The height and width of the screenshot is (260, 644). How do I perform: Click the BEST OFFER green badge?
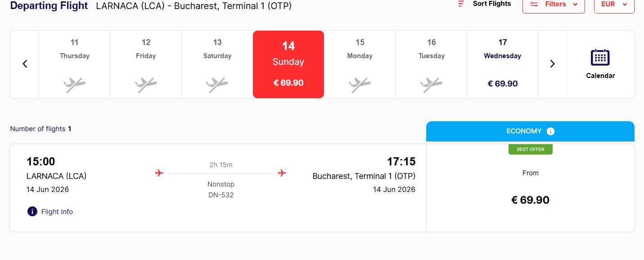click(x=530, y=150)
